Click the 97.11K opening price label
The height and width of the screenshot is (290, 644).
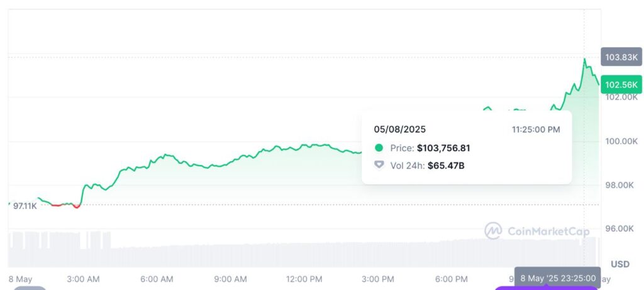point(25,206)
